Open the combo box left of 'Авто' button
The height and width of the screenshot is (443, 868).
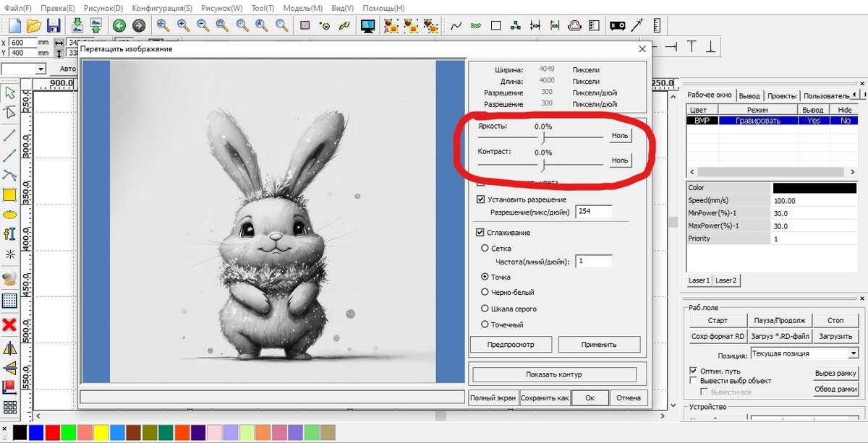click(24, 69)
